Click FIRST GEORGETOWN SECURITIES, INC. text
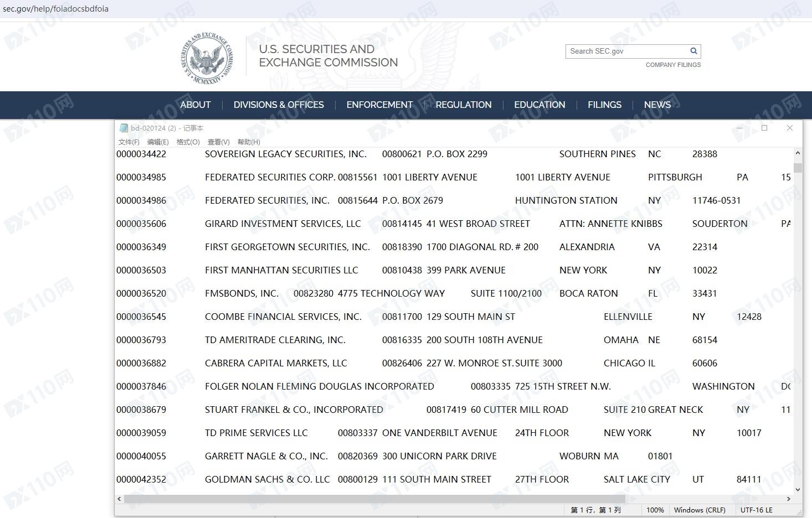Viewport: 812px width, 518px height. point(287,247)
